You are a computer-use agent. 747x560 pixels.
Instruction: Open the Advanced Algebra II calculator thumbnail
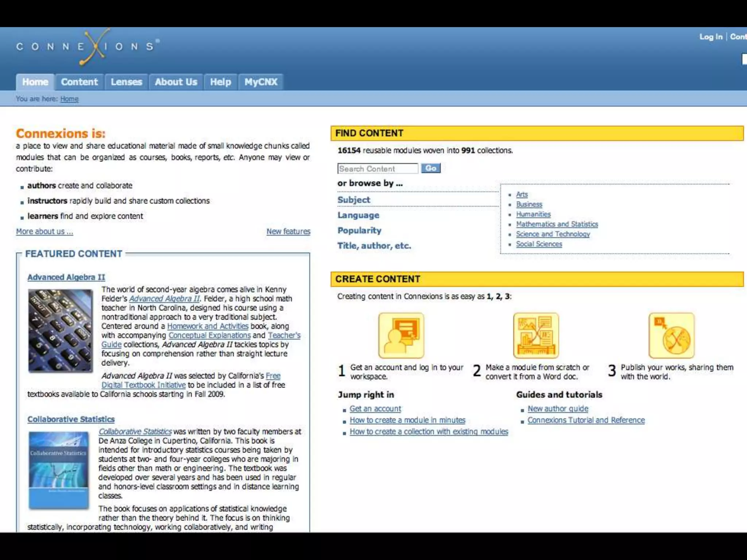(61, 331)
